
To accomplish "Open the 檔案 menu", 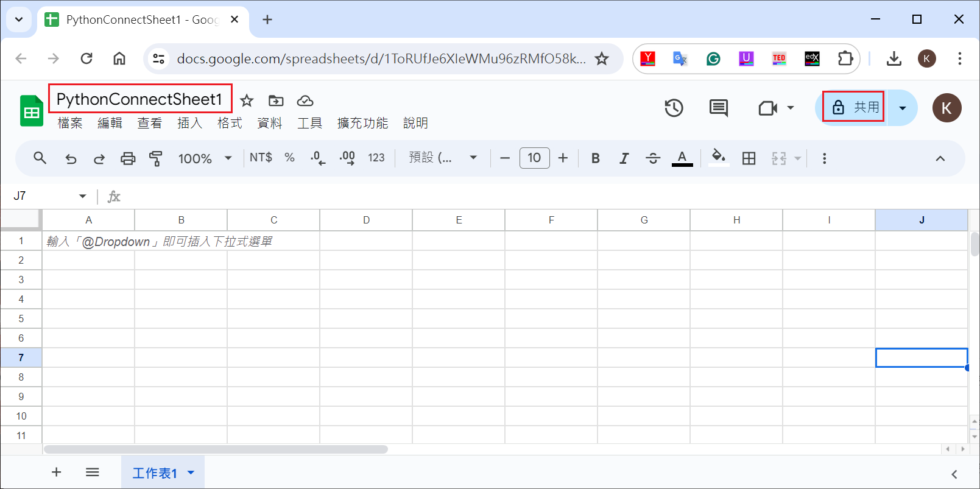I will (x=70, y=123).
